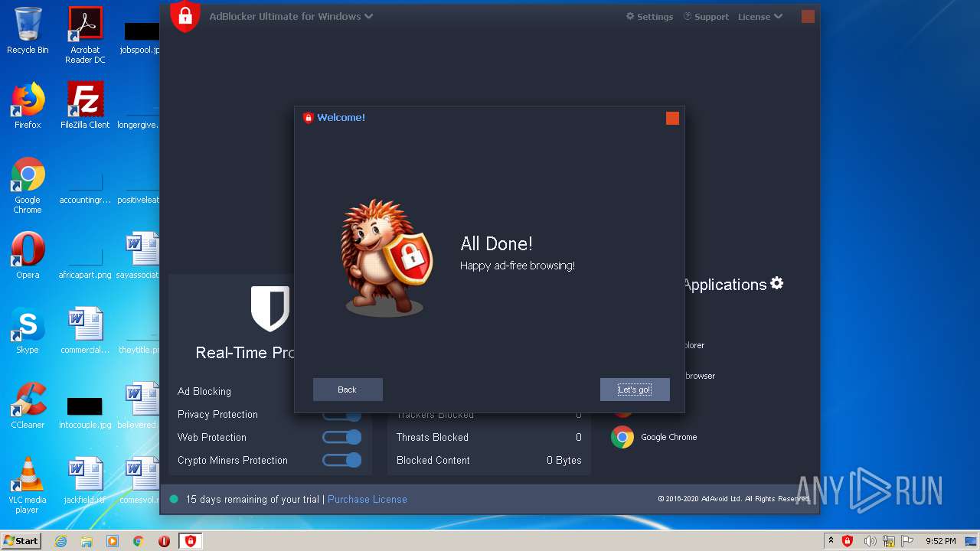Click the '15 days remaining of your trial' text
The width and height of the screenshot is (980, 551).
point(253,499)
